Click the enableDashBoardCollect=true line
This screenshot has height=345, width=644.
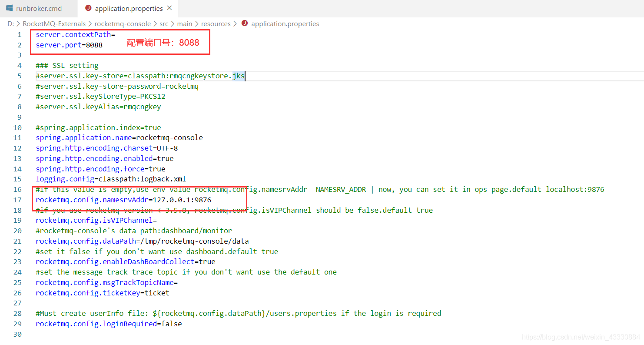click(126, 261)
